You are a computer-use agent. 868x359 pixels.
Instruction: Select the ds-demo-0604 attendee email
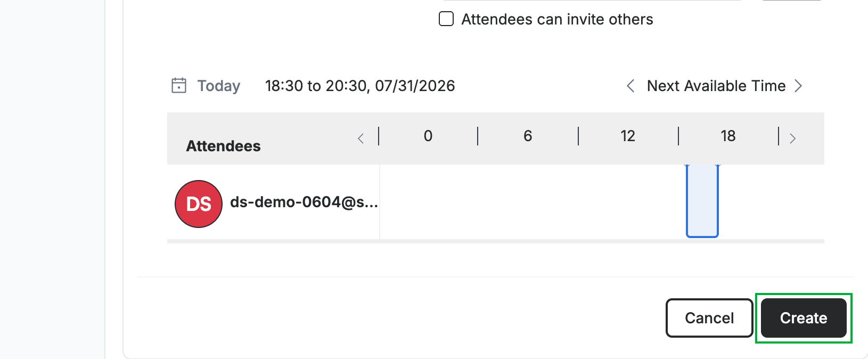tap(304, 202)
